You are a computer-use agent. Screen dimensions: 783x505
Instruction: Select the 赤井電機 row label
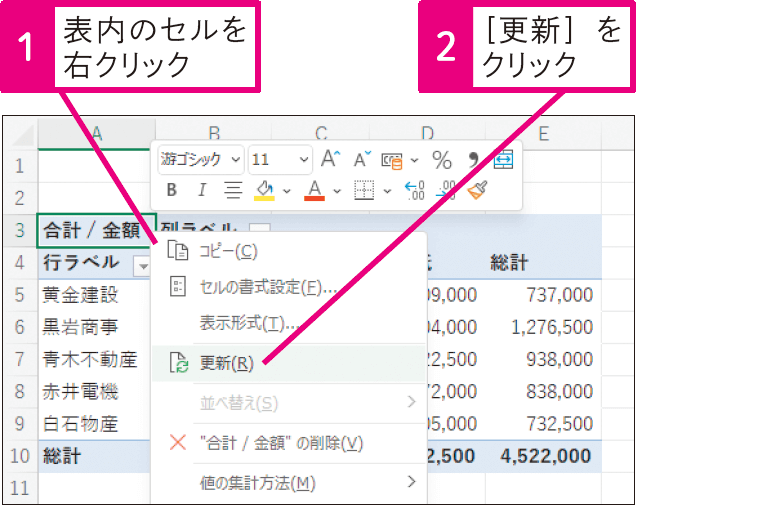[80, 391]
